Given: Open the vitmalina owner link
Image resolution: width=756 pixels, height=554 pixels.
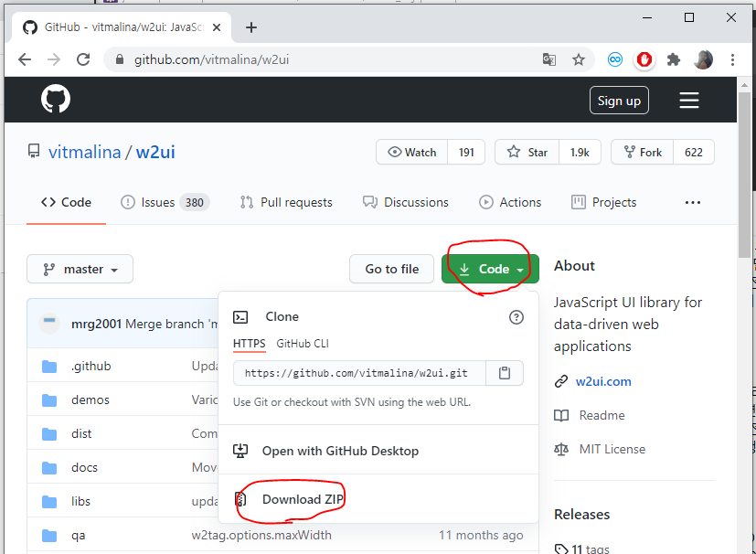Looking at the screenshot, I should coord(84,153).
